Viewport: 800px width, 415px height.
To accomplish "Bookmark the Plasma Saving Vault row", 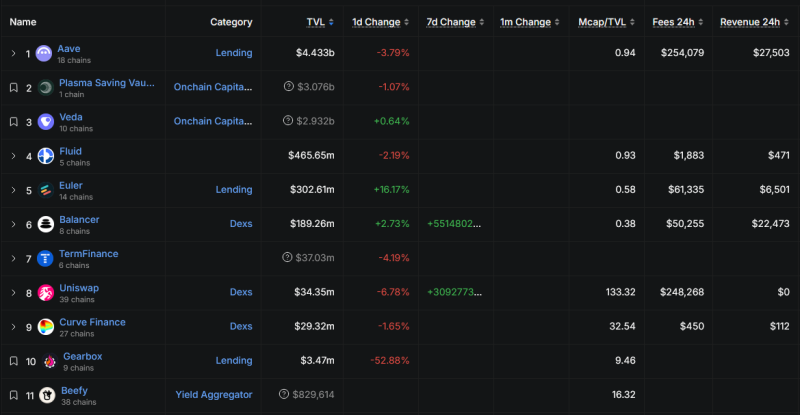I will 13,88.
